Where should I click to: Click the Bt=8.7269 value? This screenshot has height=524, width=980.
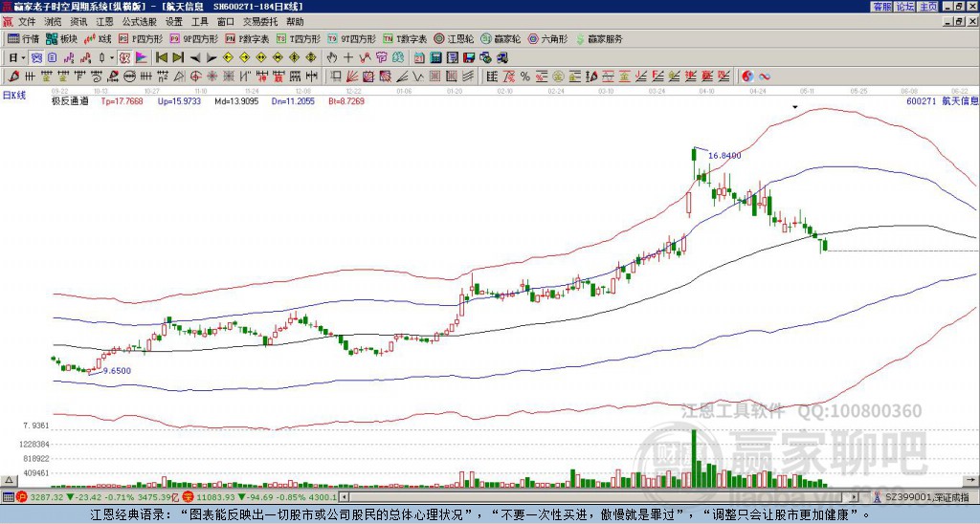tap(346, 101)
